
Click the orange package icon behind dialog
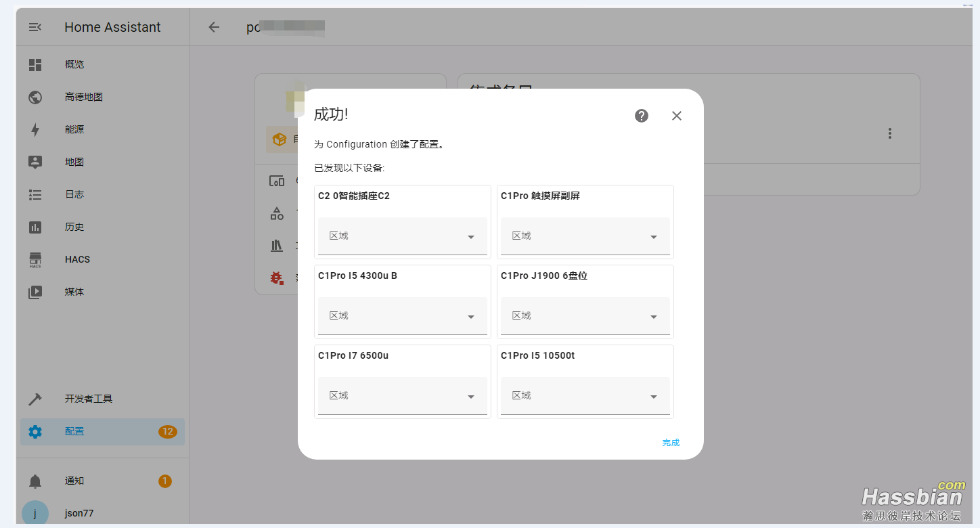(280, 139)
